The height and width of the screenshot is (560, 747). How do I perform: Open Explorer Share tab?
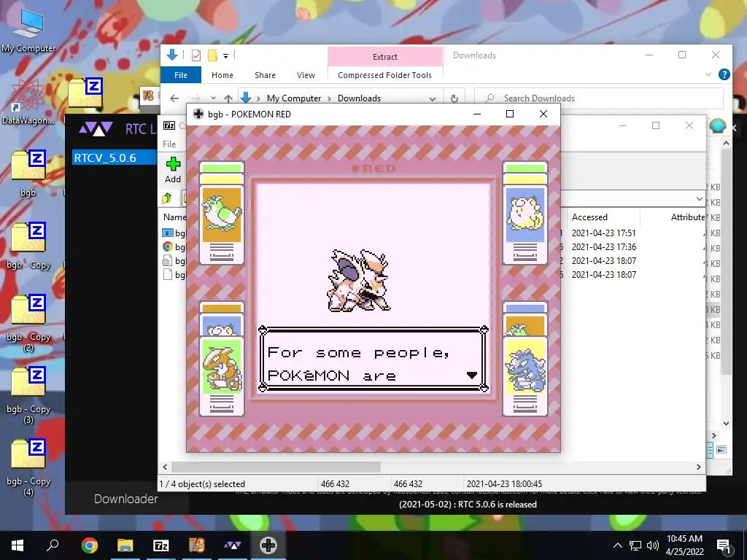[x=265, y=75]
